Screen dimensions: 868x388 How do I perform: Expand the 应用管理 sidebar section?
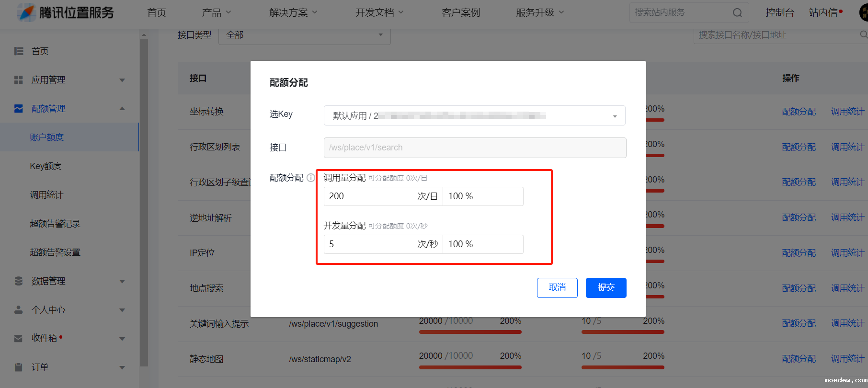point(122,80)
